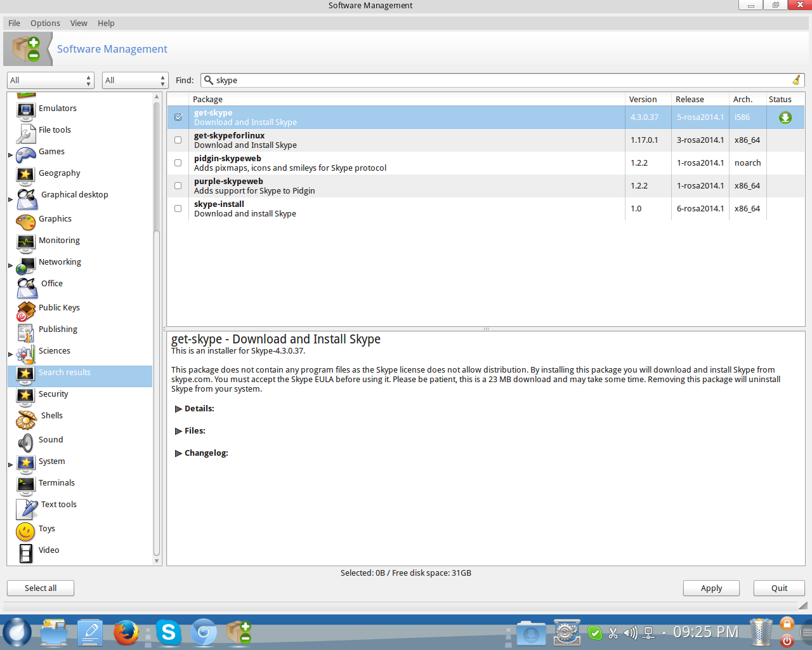812x650 pixels.
Task: Click the Apply button
Action: point(711,588)
